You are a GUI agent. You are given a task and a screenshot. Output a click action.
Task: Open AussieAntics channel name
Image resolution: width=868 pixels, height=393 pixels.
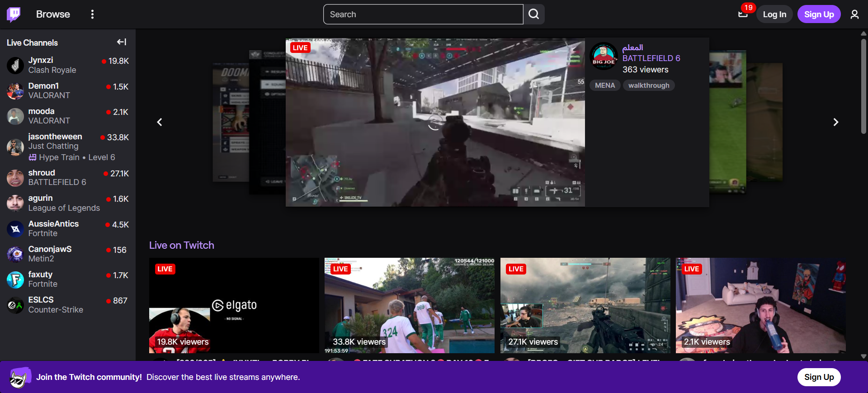click(x=53, y=224)
